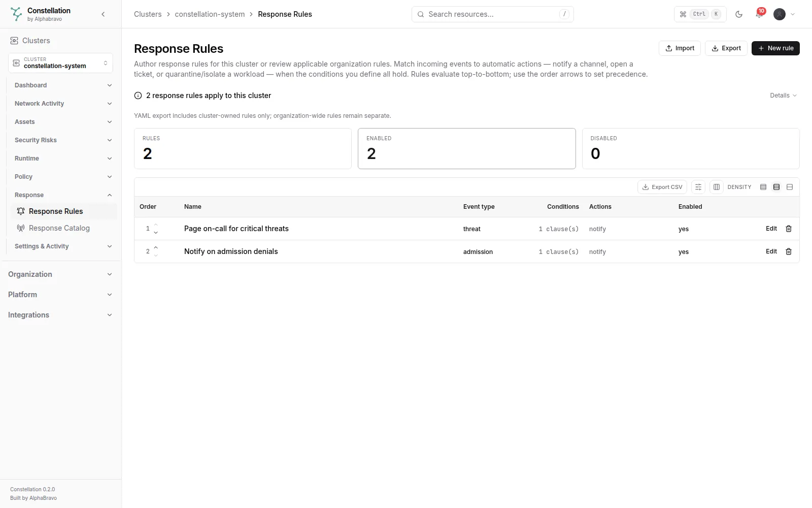812x508 pixels.
Task: Move rule 1 down with the arrow
Action: (x=156, y=232)
